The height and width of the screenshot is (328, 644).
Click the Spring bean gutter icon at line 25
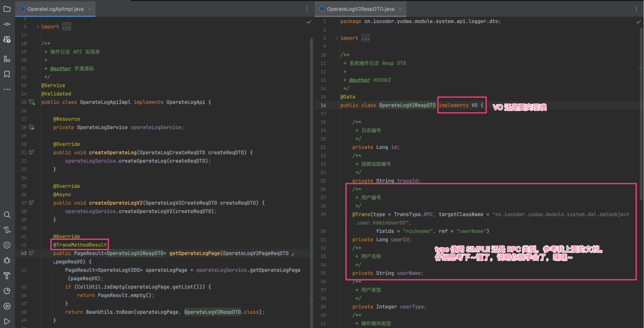(x=32, y=102)
